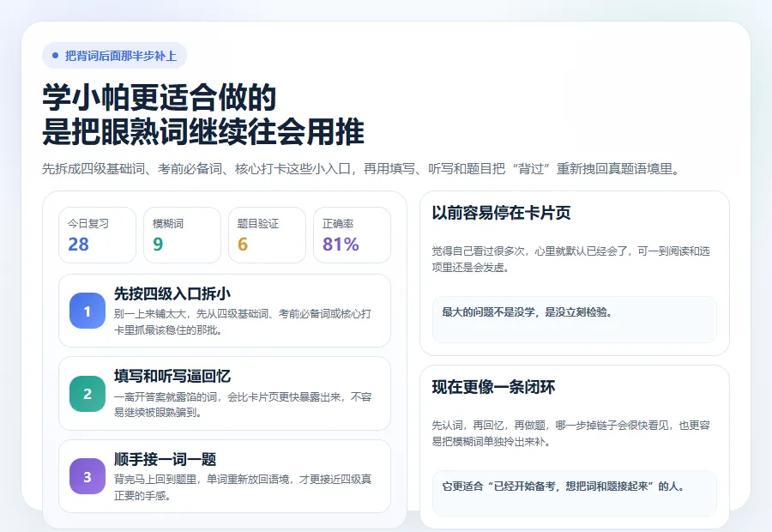The image size is (772, 532).
Task: Click the purple step 3 circle icon
Action: coord(87,477)
